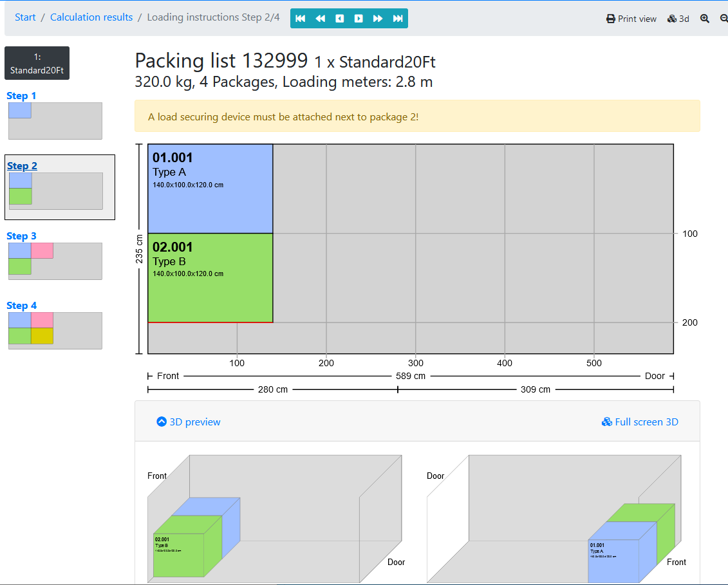Advance to the next step icon
This screenshot has width=728, height=585.
pos(359,18)
